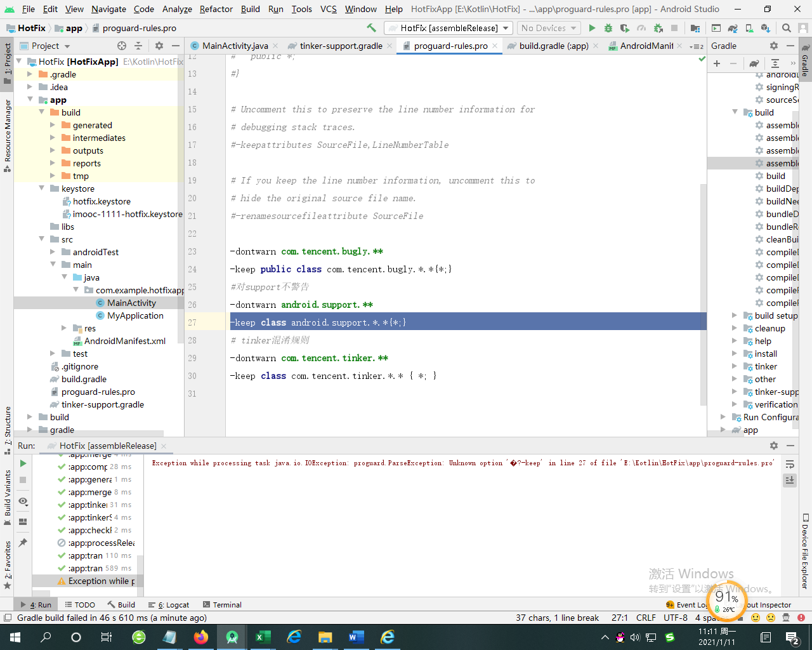Click Execute Gradle Task elephant icon
The height and width of the screenshot is (650, 812).
754,63
